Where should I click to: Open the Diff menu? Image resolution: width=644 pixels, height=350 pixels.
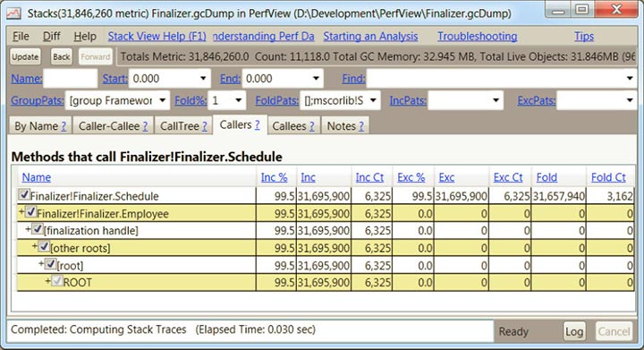[x=52, y=37]
